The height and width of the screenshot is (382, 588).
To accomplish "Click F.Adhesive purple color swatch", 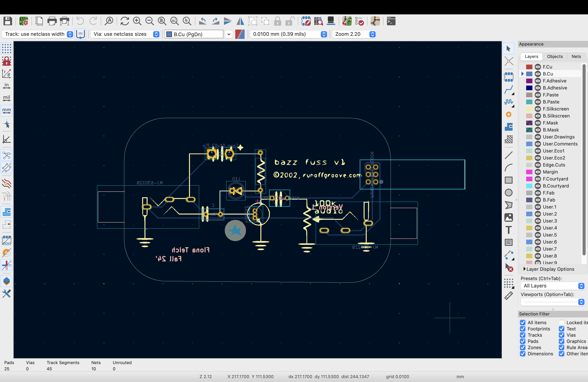I will click(529, 81).
